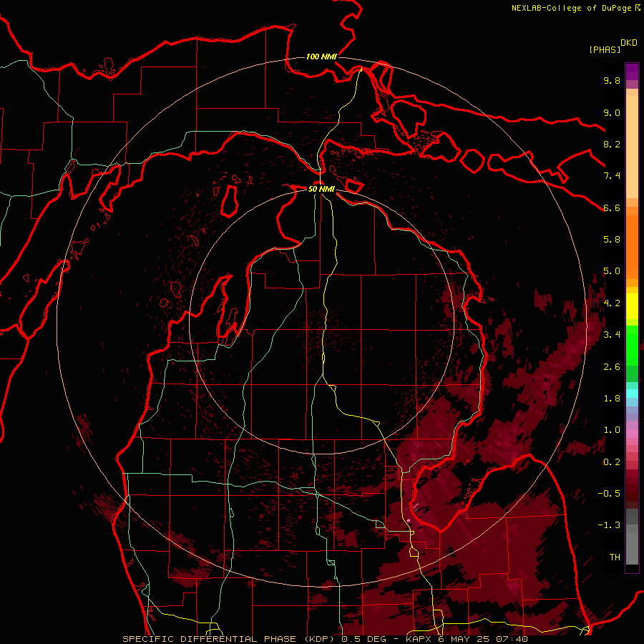Pick the purple swatch at the color bar top
The height and width of the screenshot is (644, 644).
coord(632,72)
